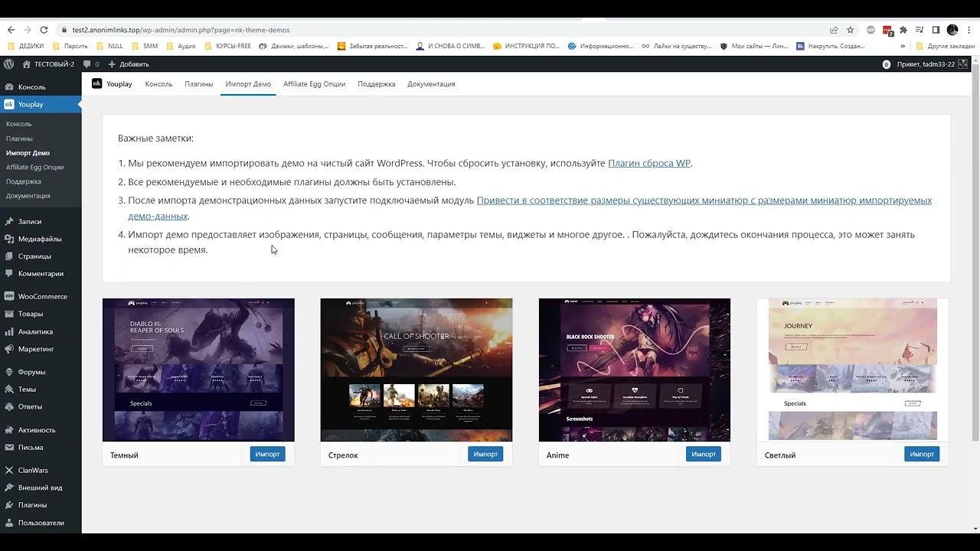Click the Black Rock Shooter demo thumbnail
This screenshot has height=551, width=980.
[x=635, y=370]
